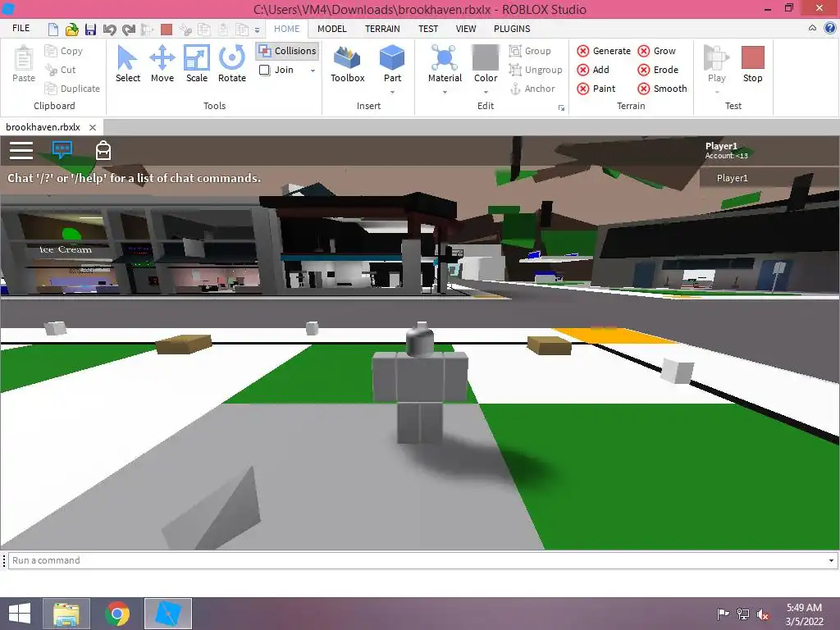Select the brookhaven.rbxlx document tab
Screen dimensions: 840x630
43,127
